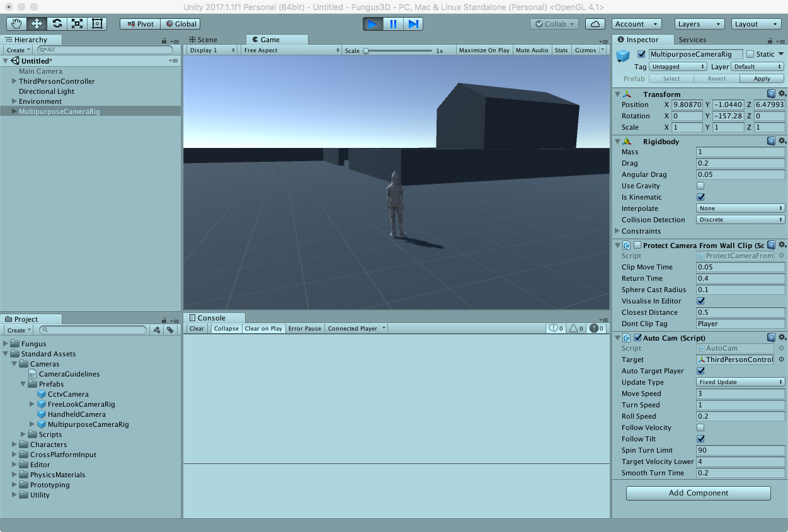The width and height of the screenshot is (788, 532).
Task: Click the Scale slider in Game view
Action: tap(398, 50)
